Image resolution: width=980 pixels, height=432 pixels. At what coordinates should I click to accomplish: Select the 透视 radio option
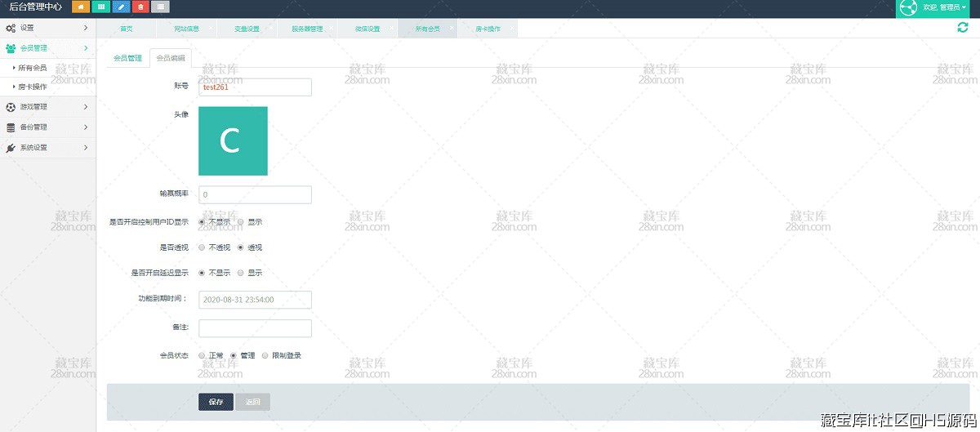coord(241,247)
